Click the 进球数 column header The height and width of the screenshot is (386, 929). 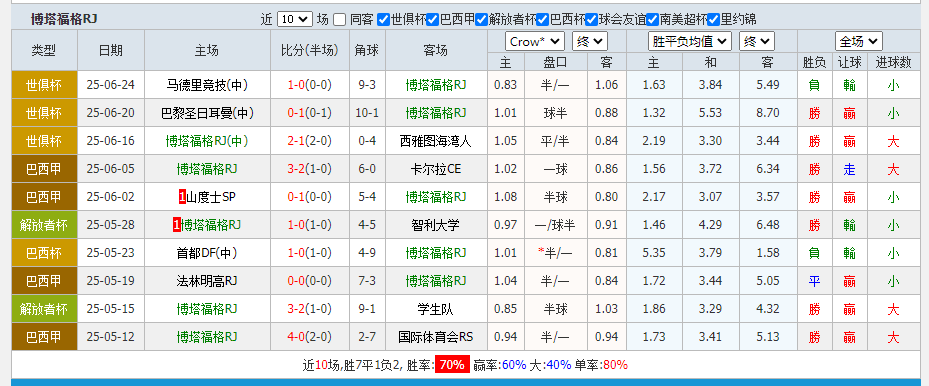tap(893, 62)
